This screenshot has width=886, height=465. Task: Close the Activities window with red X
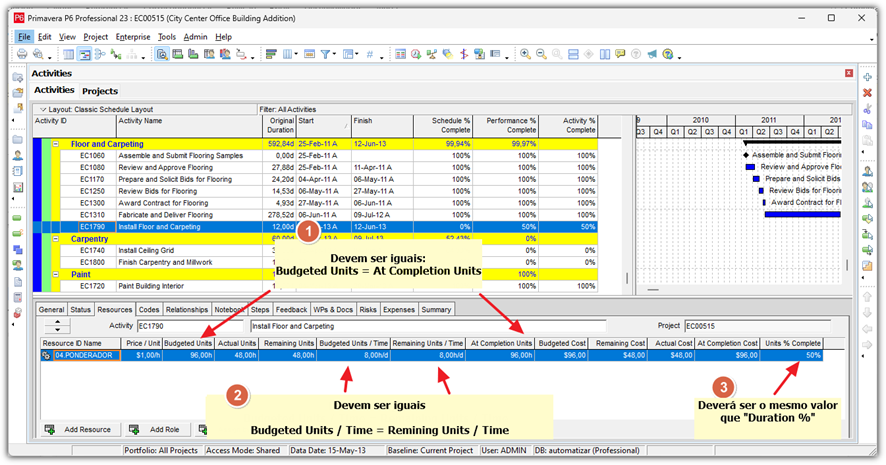(x=849, y=73)
